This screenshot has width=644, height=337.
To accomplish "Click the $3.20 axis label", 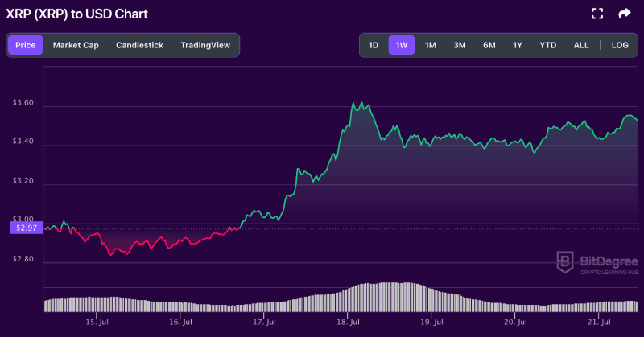I will pos(23,181).
